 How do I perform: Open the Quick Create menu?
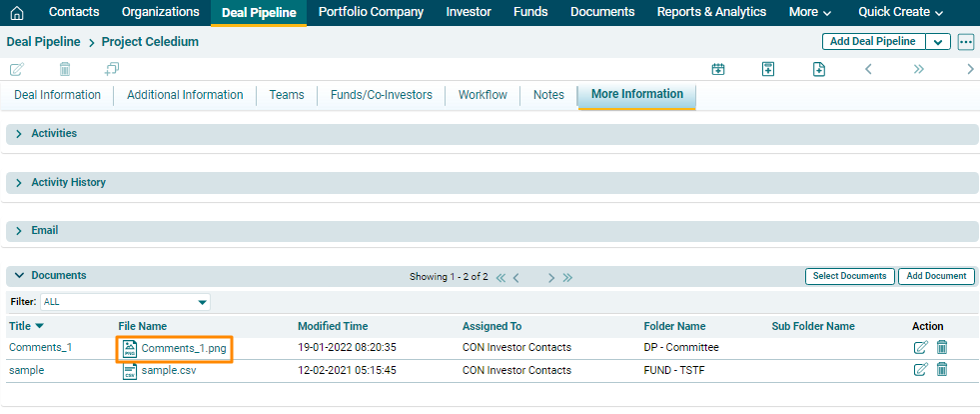click(x=900, y=12)
